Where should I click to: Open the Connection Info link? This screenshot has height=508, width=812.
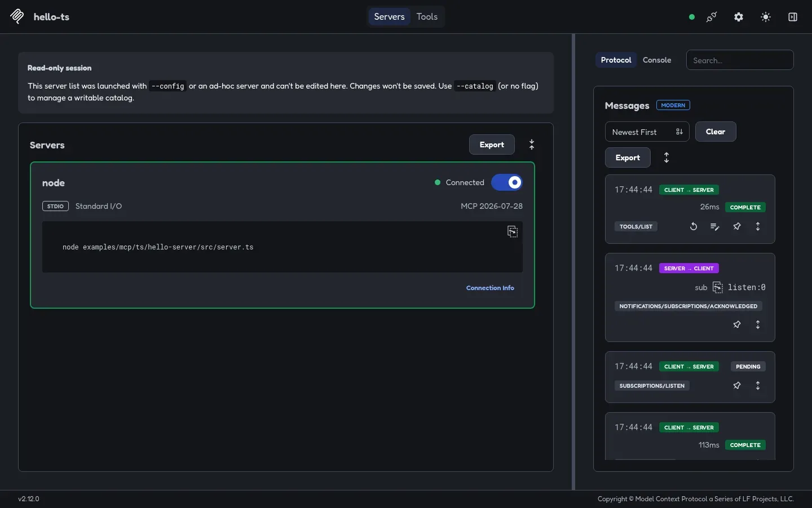(x=490, y=288)
